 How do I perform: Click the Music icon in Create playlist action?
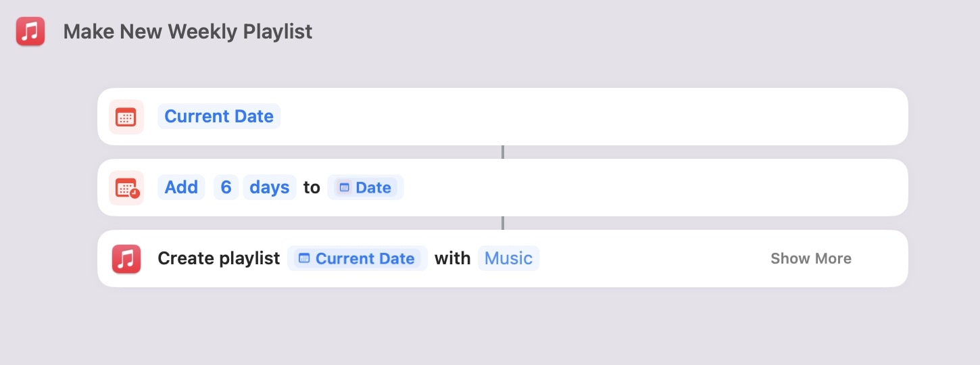(126, 259)
